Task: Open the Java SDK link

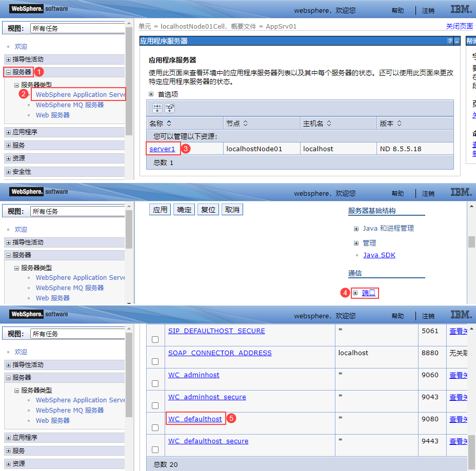Action: click(x=379, y=255)
